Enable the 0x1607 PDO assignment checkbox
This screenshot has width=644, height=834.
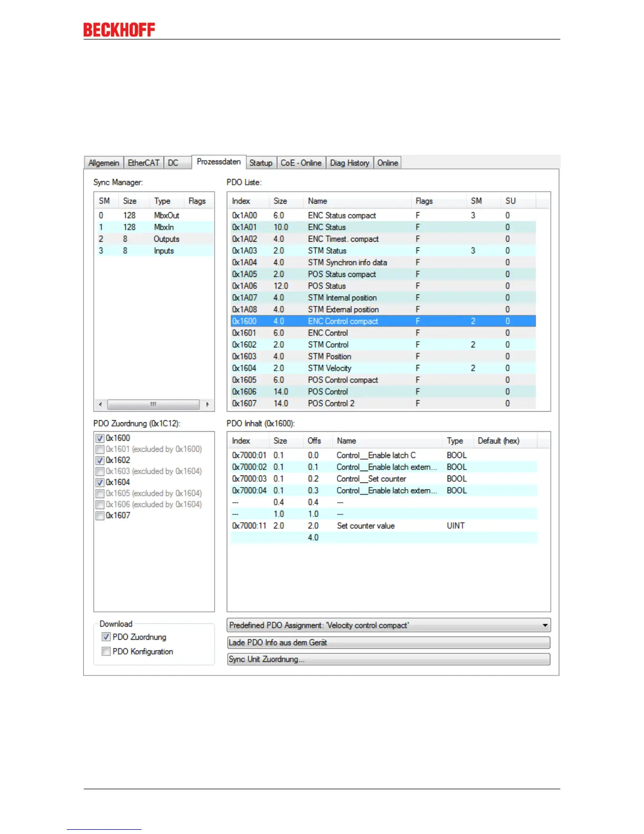[100, 515]
